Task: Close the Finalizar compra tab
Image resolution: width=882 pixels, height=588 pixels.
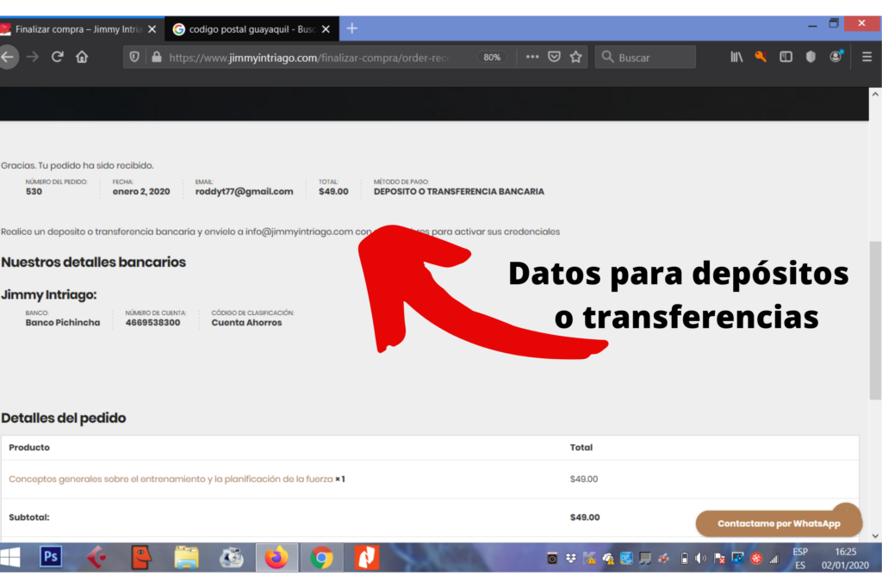Action: pyautogui.click(x=152, y=29)
